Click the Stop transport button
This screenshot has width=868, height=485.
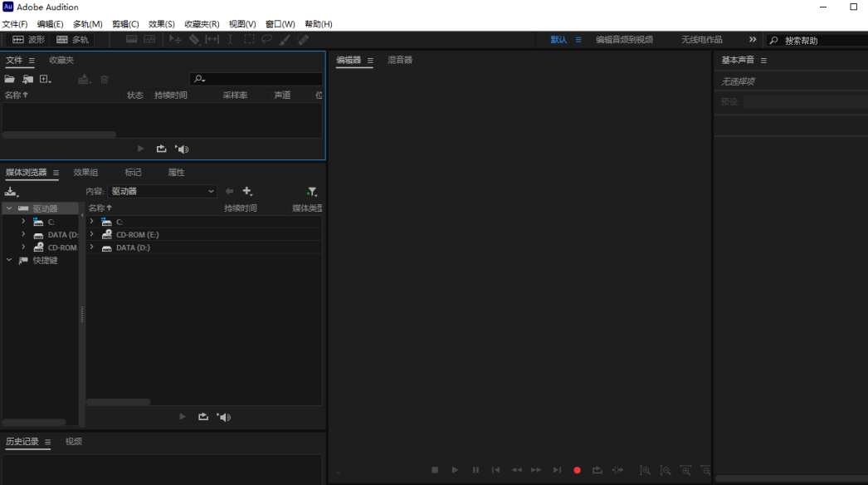pyautogui.click(x=435, y=470)
